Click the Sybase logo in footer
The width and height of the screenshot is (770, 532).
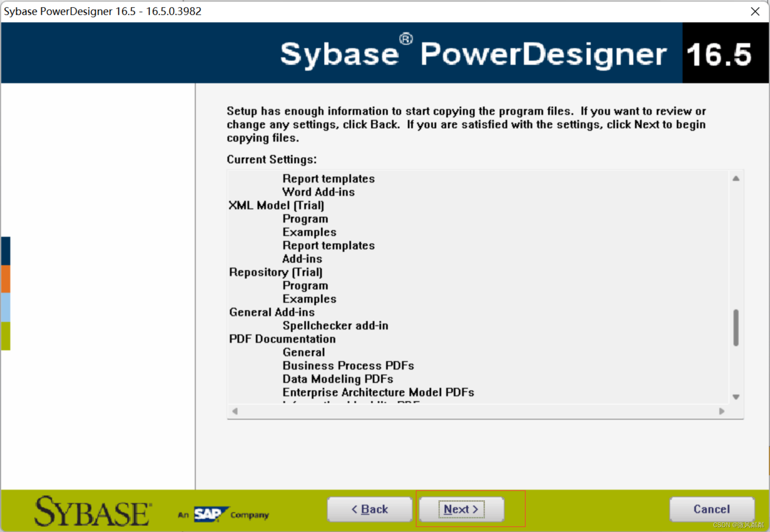tap(93, 511)
